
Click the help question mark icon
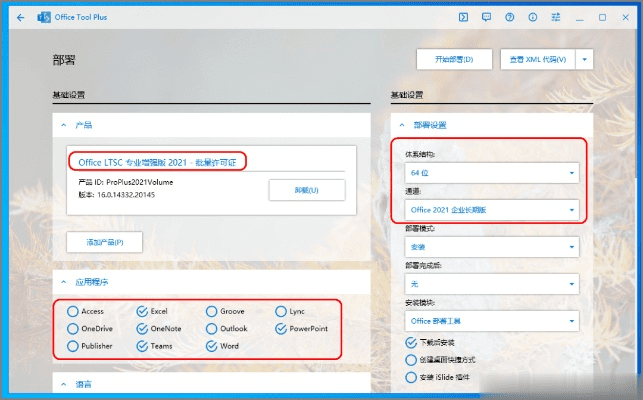coord(510,17)
